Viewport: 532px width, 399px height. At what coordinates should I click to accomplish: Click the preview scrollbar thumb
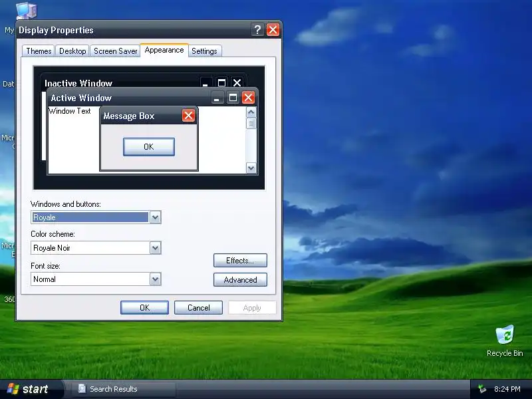click(251, 124)
